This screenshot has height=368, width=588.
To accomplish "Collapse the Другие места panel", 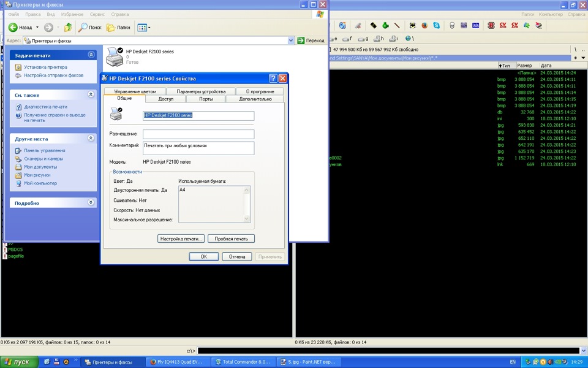I will pyautogui.click(x=91, y=138).
